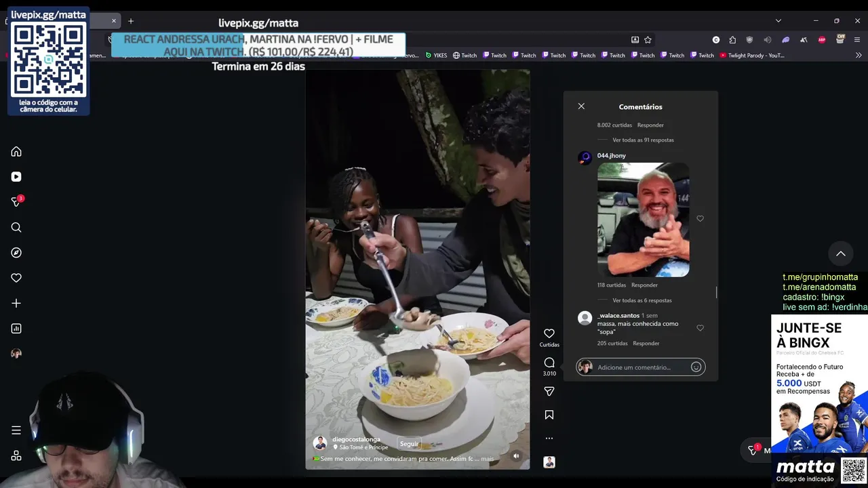Close the current browser tab
The height and width of the screenshot is (488, 868).
point(114,21)
